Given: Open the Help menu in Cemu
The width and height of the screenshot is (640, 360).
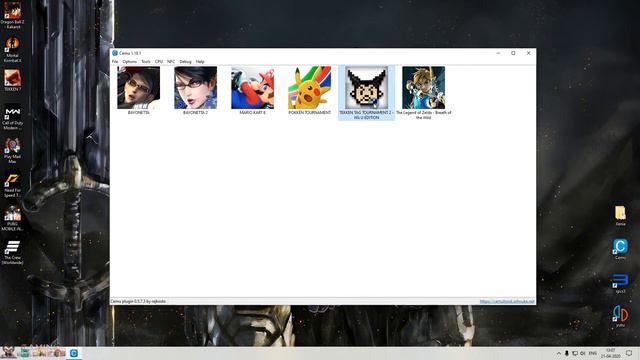Looking at the screenshot, I should click(200, 62).
